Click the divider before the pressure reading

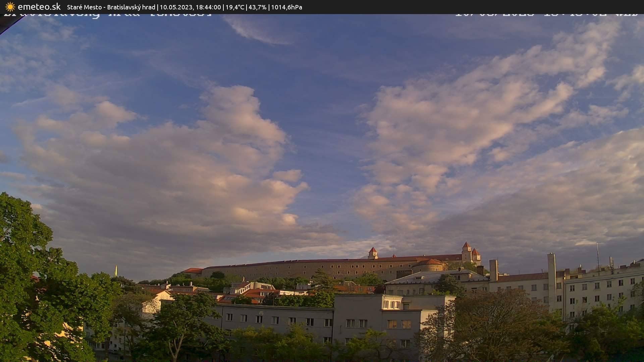[268, 7]
